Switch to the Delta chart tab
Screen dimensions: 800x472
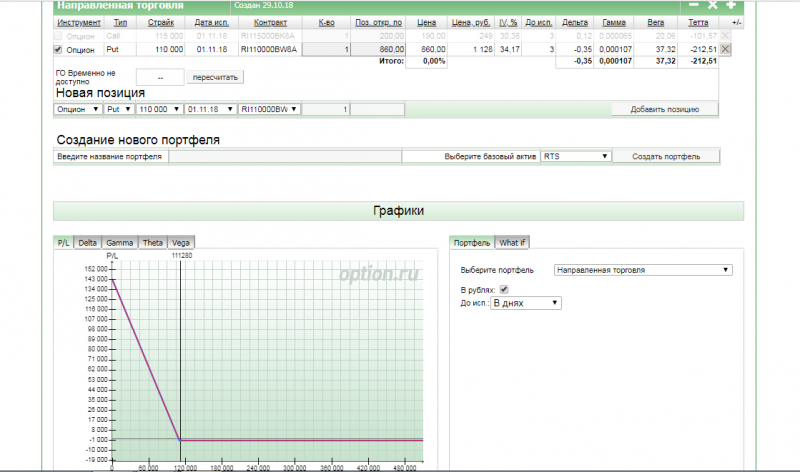(88, 242)
